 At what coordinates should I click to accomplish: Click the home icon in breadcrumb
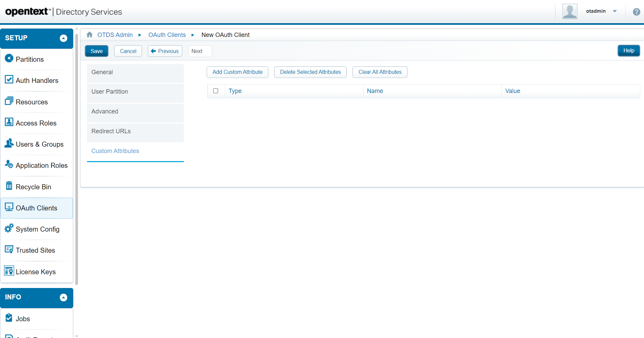tap(89, 35)
